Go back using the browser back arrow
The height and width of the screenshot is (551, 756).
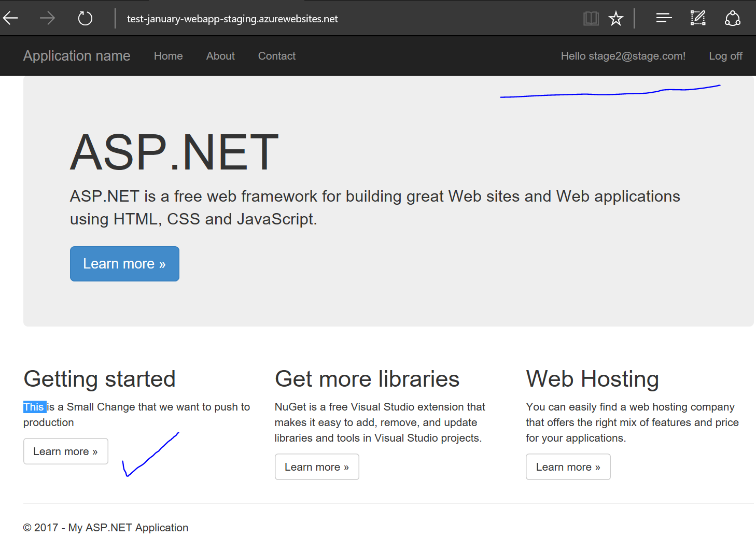pos(10,19)
